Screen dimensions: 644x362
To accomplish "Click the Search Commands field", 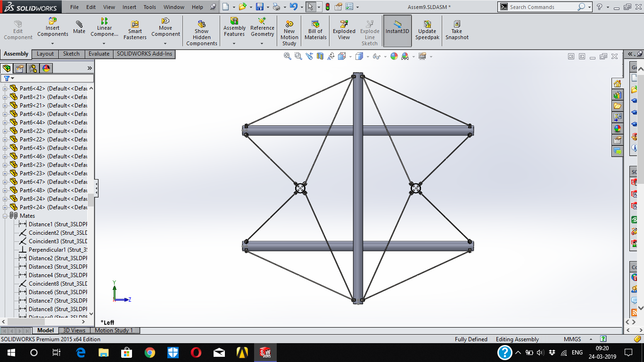I will [542, 7].
